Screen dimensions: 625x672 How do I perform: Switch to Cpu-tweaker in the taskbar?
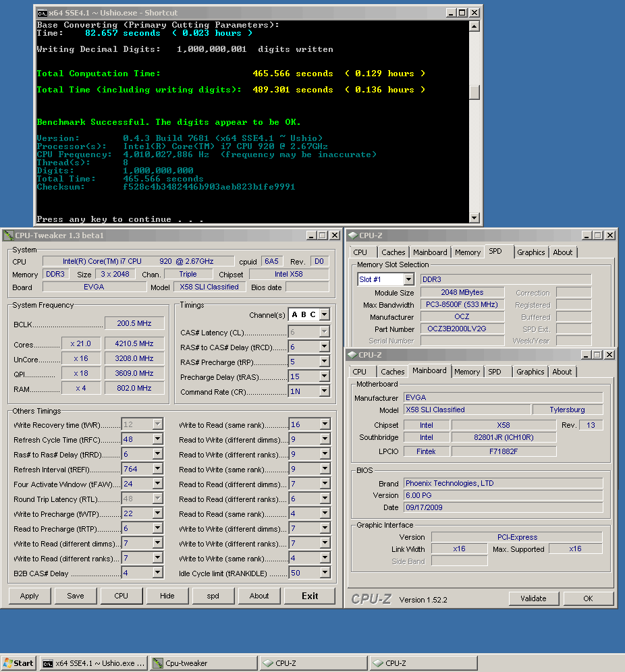point(203,663)
